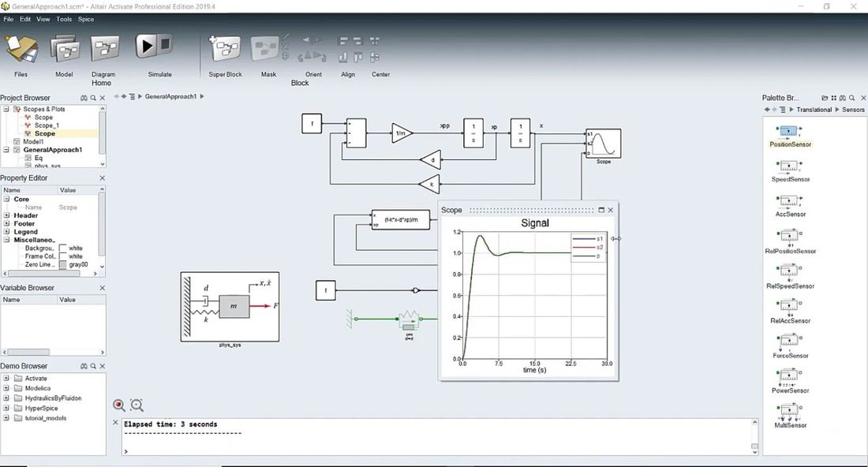Open the Spice menu

click(86, 19)
